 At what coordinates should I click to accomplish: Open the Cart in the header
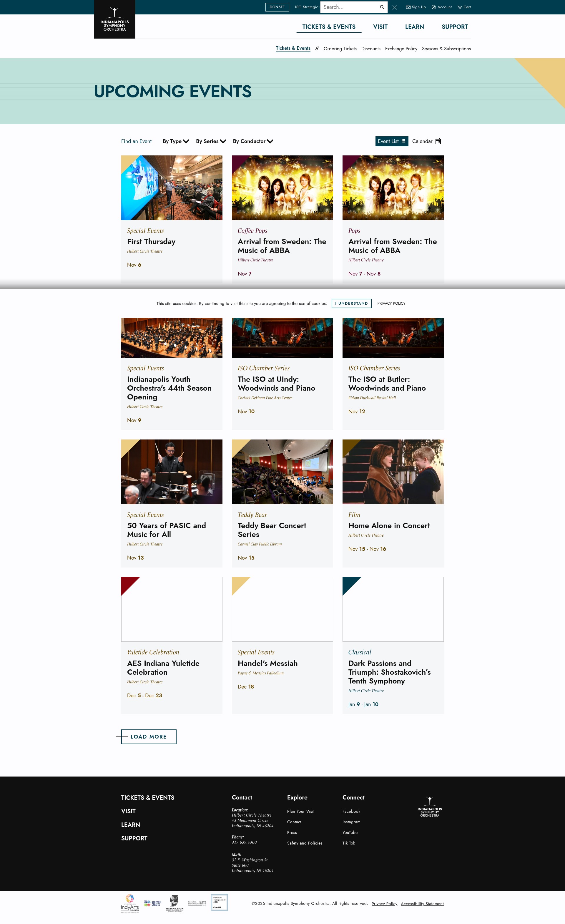(x=464, y=7)
